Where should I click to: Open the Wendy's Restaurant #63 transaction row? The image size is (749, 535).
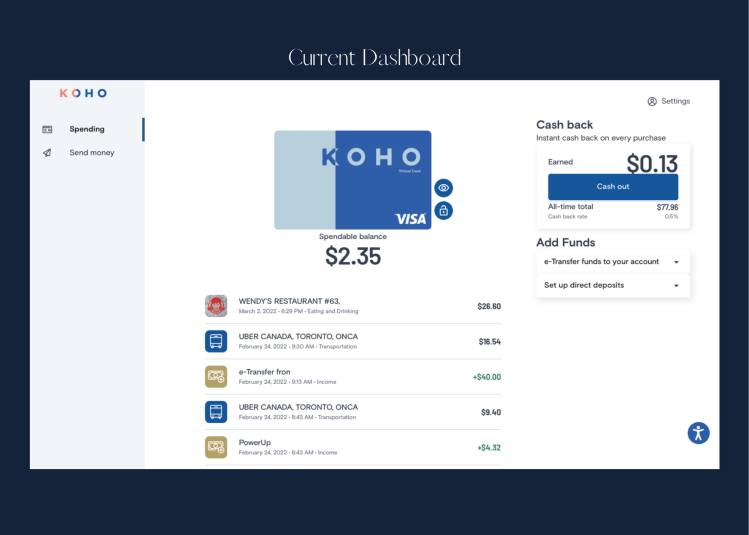(352, 306)
